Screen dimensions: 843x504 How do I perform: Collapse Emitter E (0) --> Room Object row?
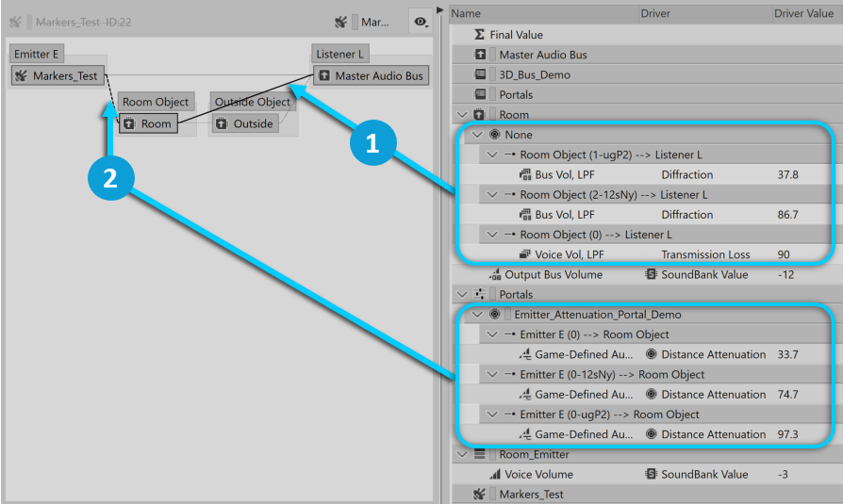tap(491, 334)
